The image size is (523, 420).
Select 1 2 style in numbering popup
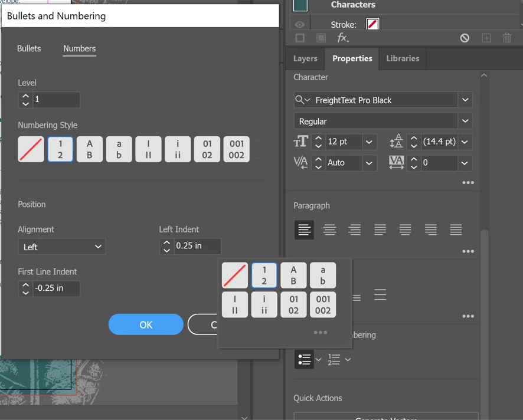[x=264, y=275]
